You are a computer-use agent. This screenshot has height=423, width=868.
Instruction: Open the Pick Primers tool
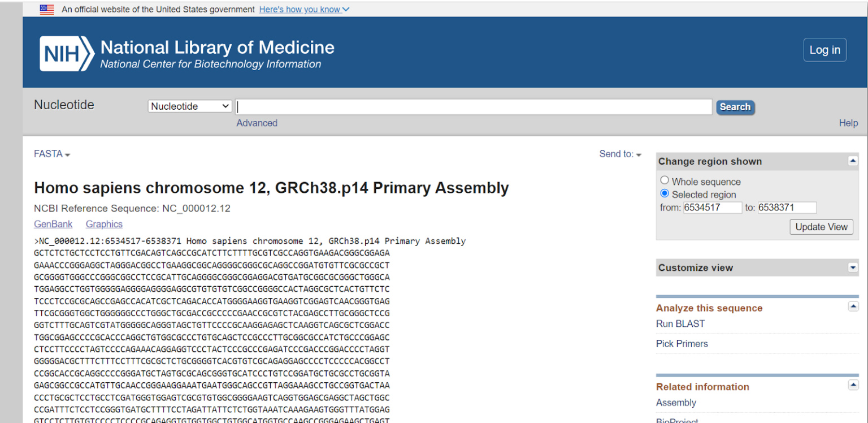pos(682,343)
